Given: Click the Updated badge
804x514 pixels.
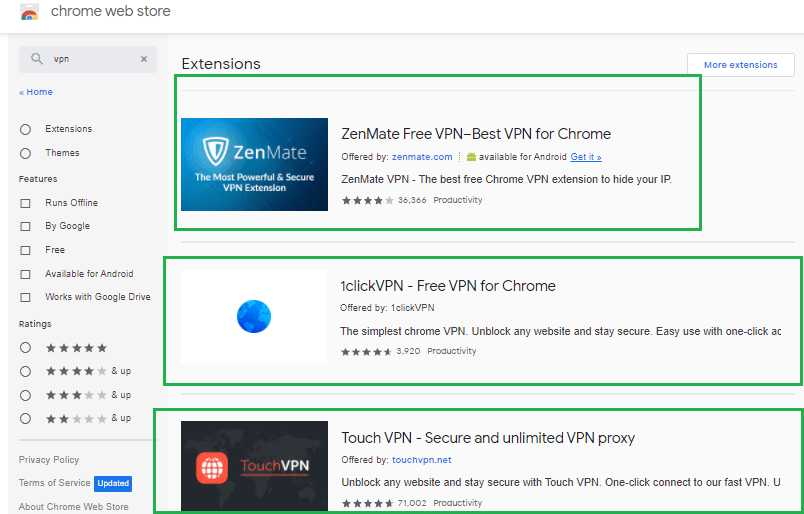Looking at the screenshot, I should [113, 483].
